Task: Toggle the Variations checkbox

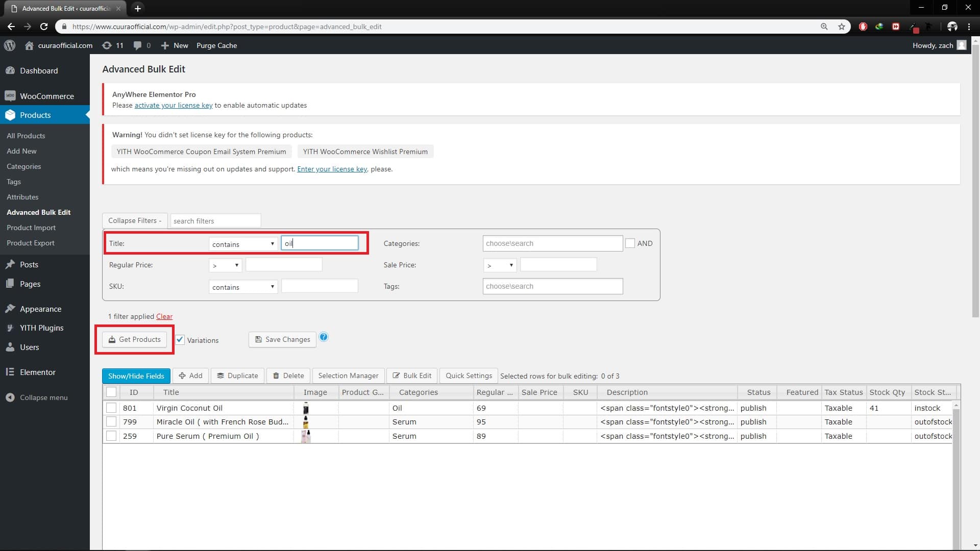Action: (180, 340)
